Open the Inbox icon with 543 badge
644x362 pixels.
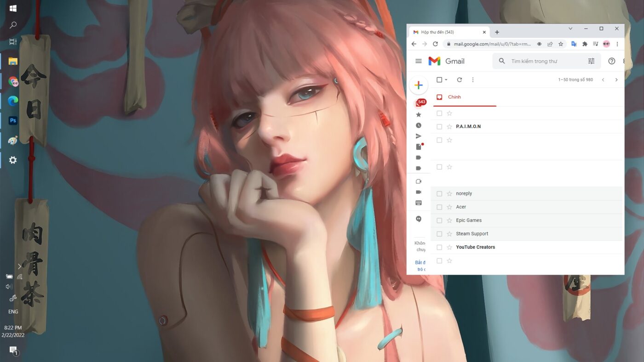click(x=420, y=103)
